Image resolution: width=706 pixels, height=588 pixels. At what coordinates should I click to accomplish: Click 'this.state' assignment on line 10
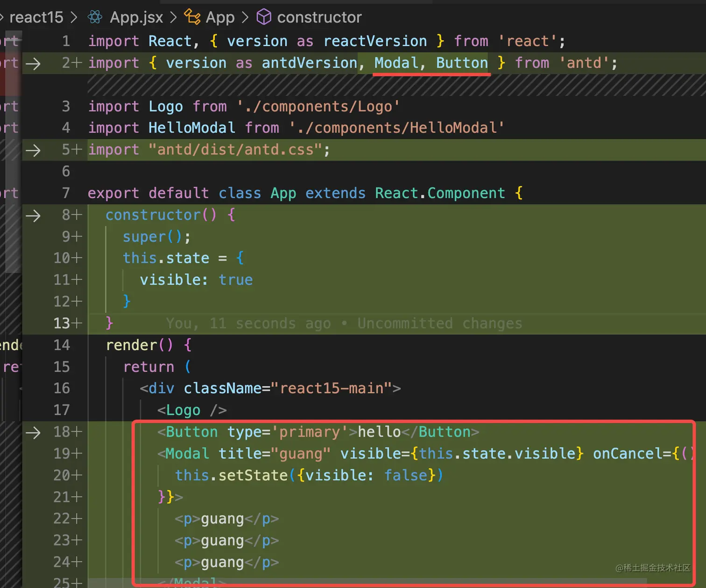pos(166,258)
